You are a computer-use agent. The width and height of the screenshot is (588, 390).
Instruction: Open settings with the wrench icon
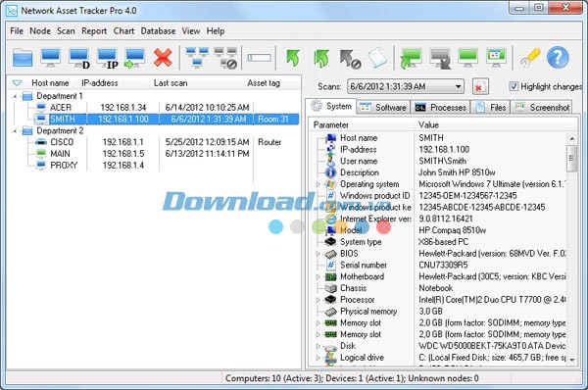point(529,58)
